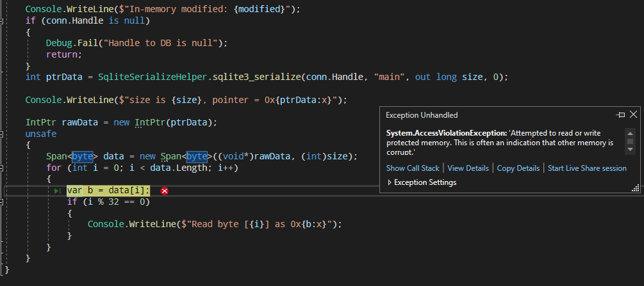644x286 pixels.
Task: Open Show Call Stack link
Action: (x=413, y=168)
